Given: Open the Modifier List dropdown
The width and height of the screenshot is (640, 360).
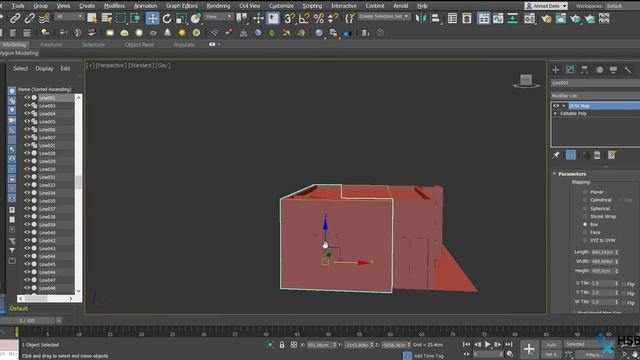Looking at the screenshot, I should coord(595,96).
